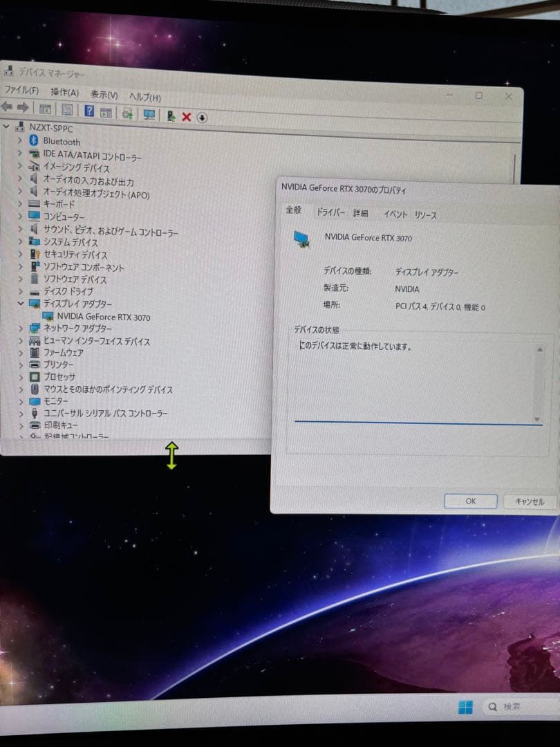Select the 印刷キュー row
This screenshot has width=560, height=747.
click(60, 425)
